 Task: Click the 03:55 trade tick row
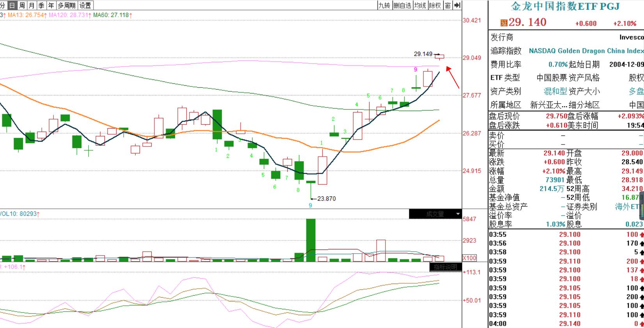click(566, 235)
